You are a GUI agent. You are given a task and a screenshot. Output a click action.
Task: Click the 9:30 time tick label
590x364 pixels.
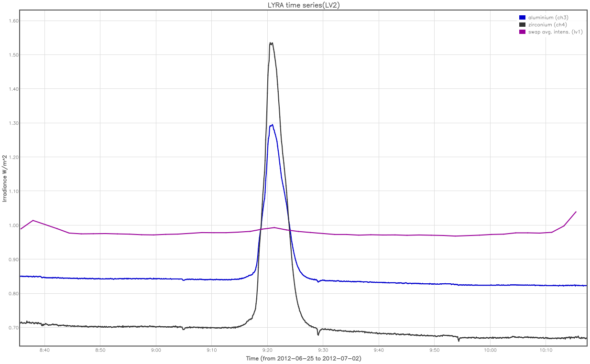coord(323,351)
